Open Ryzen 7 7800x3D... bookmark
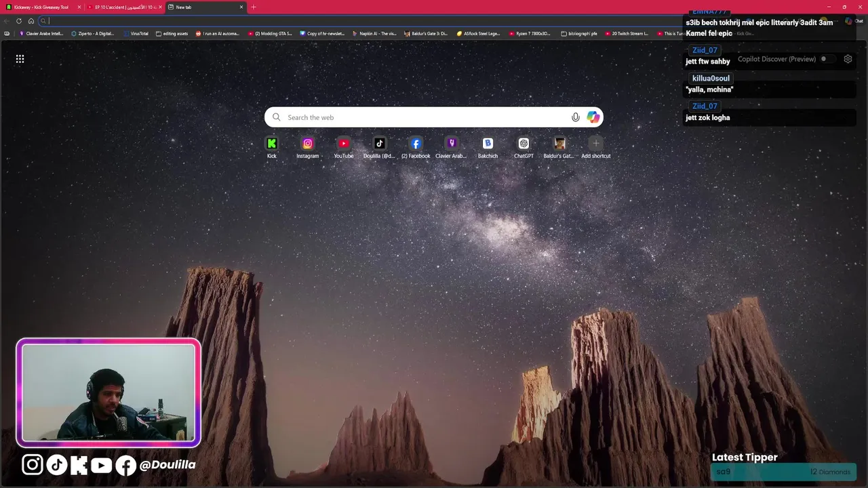 click(530, 33)
